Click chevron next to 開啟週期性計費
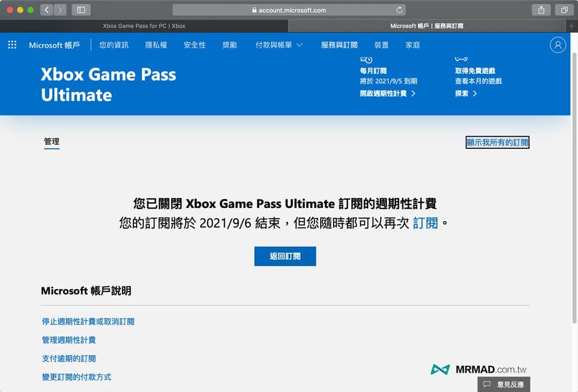The height and width of the screenshot is (392, 578). [x=413, y=94]
